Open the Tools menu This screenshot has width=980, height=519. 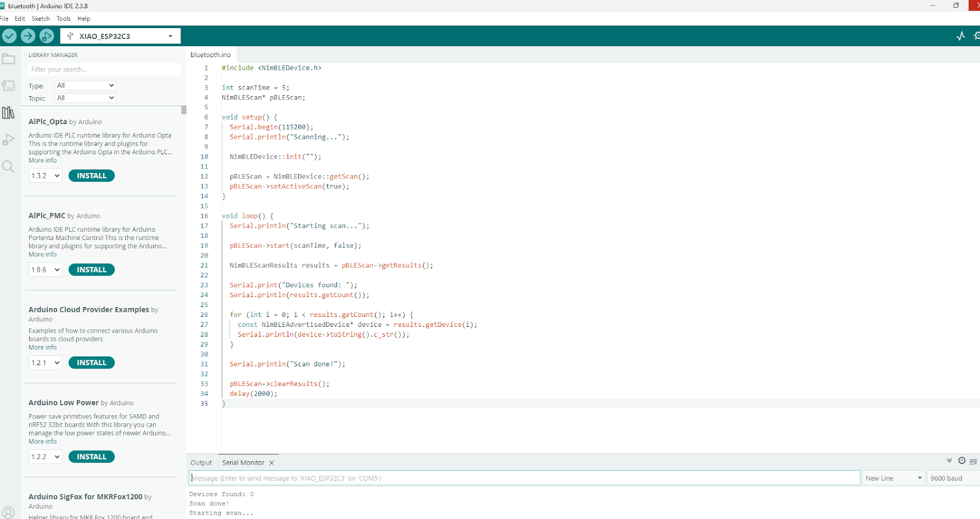tap(64, 19)
